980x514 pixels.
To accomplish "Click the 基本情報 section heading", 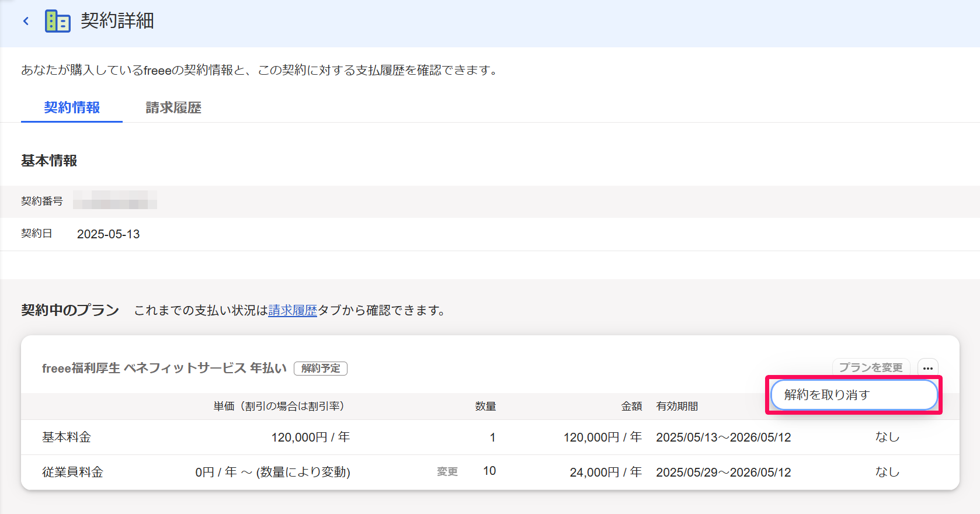I will 49,161.
